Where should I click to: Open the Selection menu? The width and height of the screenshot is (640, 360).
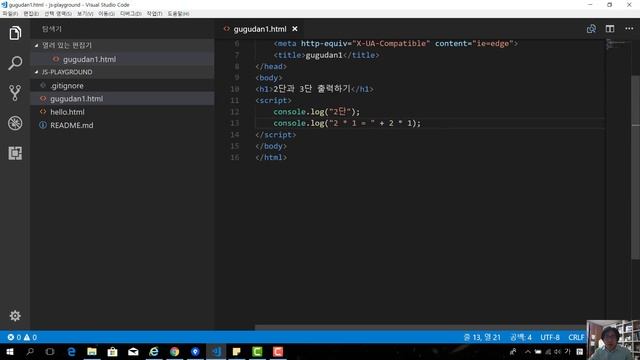pyautogui.click(x=58, y=13)
